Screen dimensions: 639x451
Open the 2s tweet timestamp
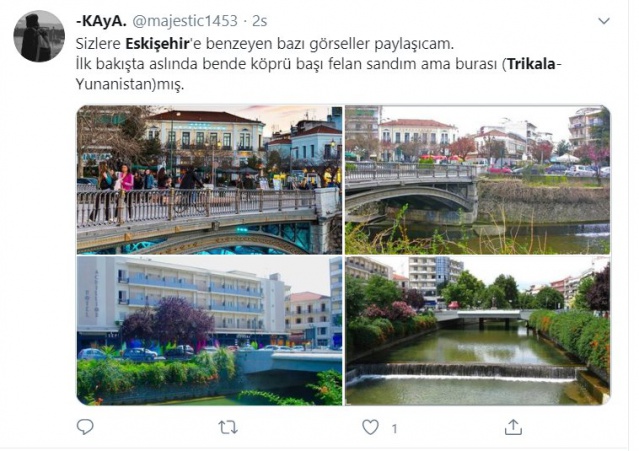tap(259, 21)
